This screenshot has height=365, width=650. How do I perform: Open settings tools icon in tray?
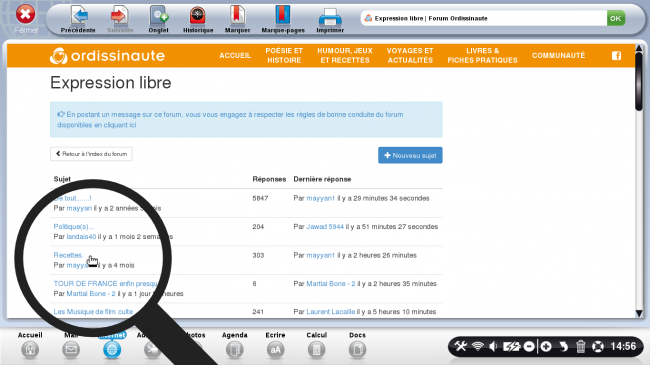(x=461, y=346)
